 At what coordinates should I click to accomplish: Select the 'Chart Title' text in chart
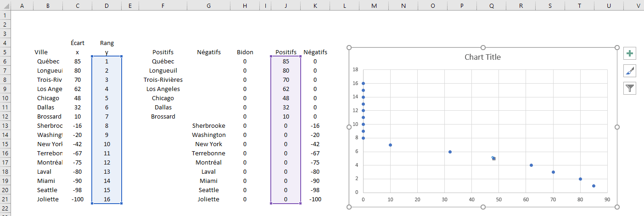coord(482,57)
